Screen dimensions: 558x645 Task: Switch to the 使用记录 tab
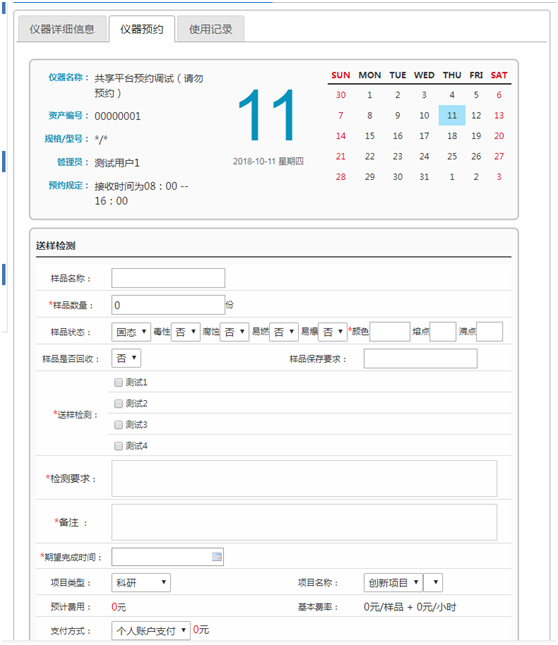pos(211,29)
